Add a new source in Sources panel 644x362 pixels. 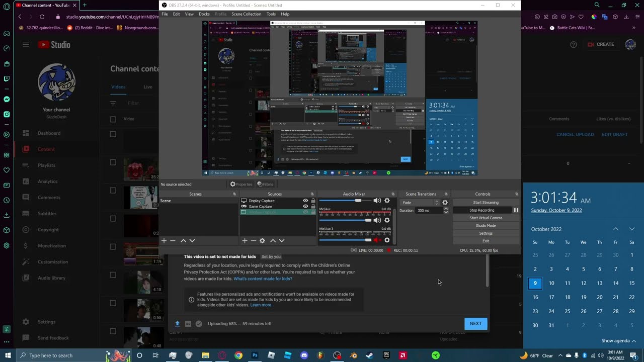[245, 241]
